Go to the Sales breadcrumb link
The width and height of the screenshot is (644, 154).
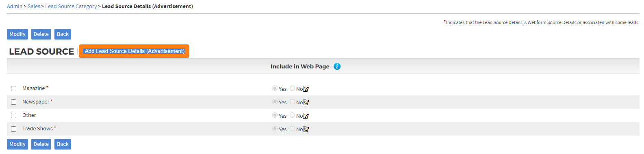click(x=34, y=7)
